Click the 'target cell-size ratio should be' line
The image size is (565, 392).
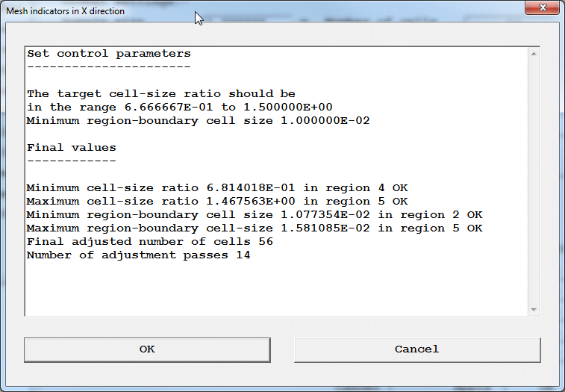point(161,94)
